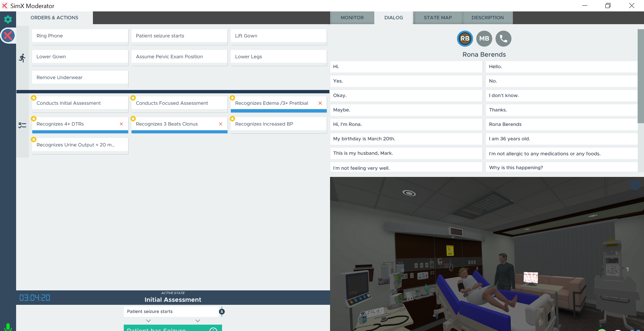644x331 pixels.
Task: Select the running person actions icon
Action: tap(22, 58)
